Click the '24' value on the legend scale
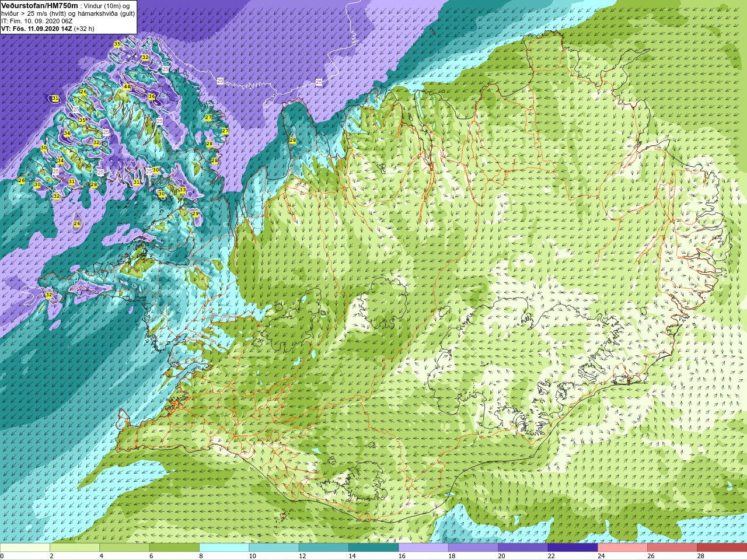 (x=601, y=556)
